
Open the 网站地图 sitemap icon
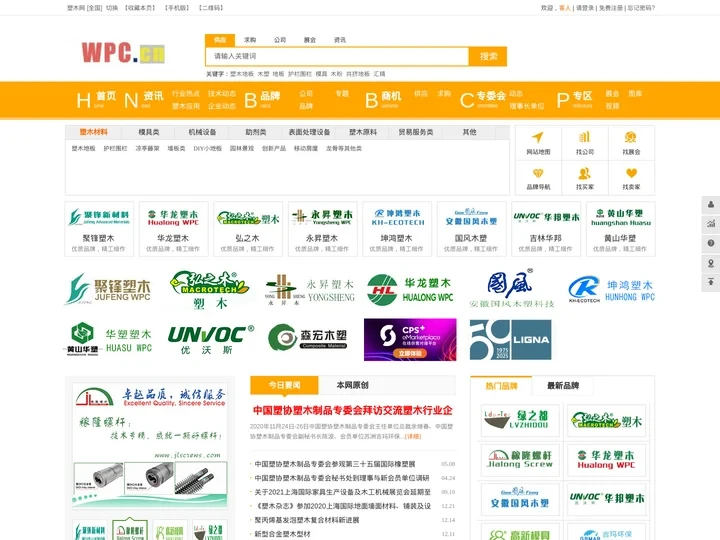click(538, 143)
